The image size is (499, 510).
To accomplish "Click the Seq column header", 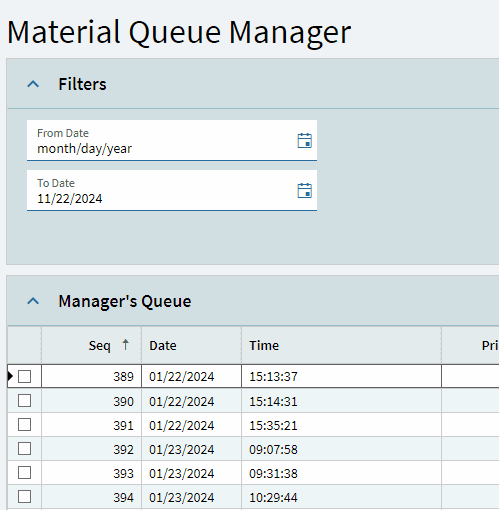I will (91, 345).
